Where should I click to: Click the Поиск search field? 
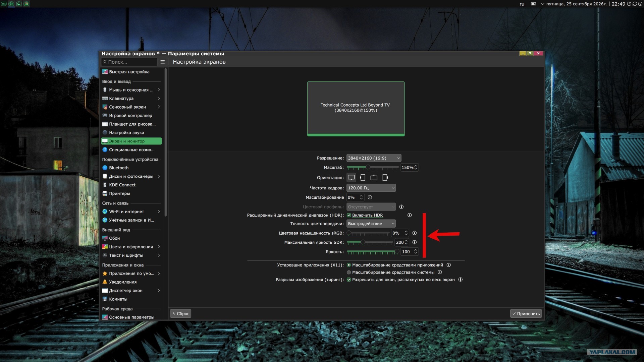pyautogui.click(x=129, y=62)
